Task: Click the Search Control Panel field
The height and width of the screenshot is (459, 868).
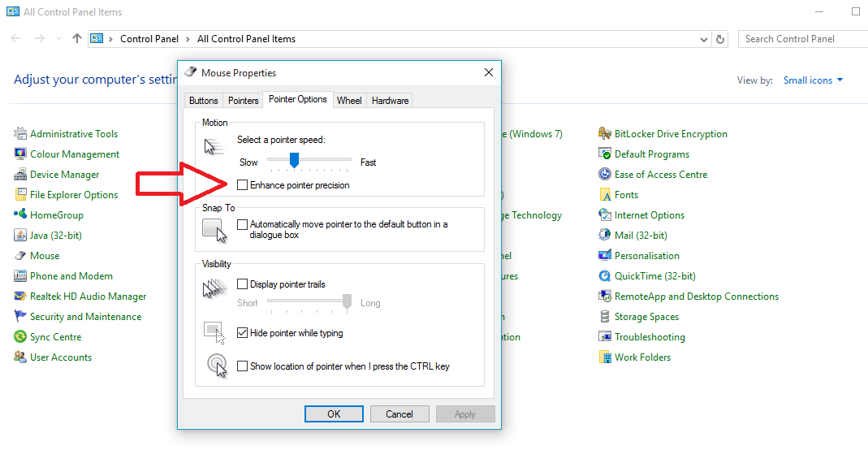Action: pos(800,39)
